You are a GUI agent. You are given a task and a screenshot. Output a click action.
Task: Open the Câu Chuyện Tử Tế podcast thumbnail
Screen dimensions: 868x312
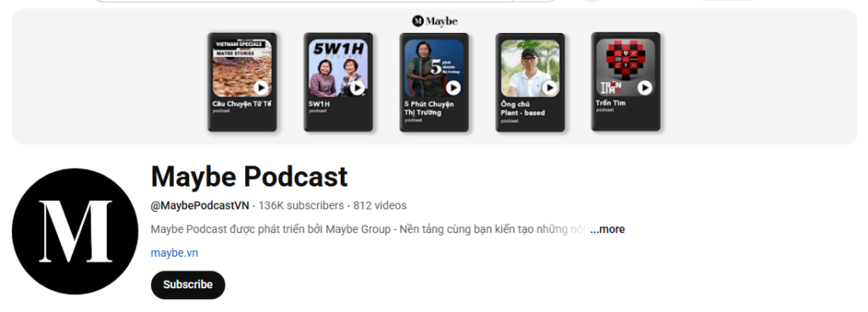click(x=242, y=68)
